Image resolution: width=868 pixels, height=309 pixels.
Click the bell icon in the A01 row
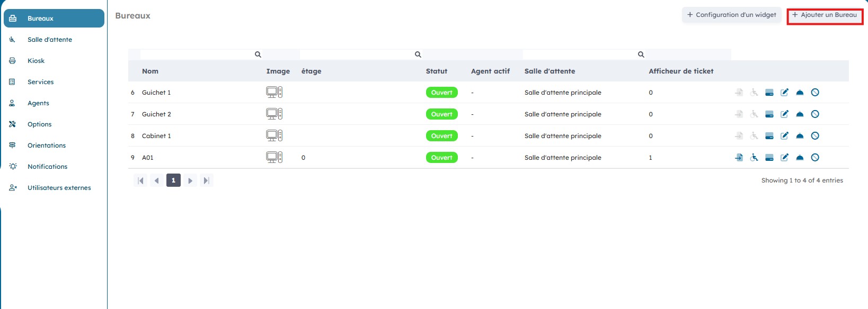pyautogui.click(x=800, y=158)
